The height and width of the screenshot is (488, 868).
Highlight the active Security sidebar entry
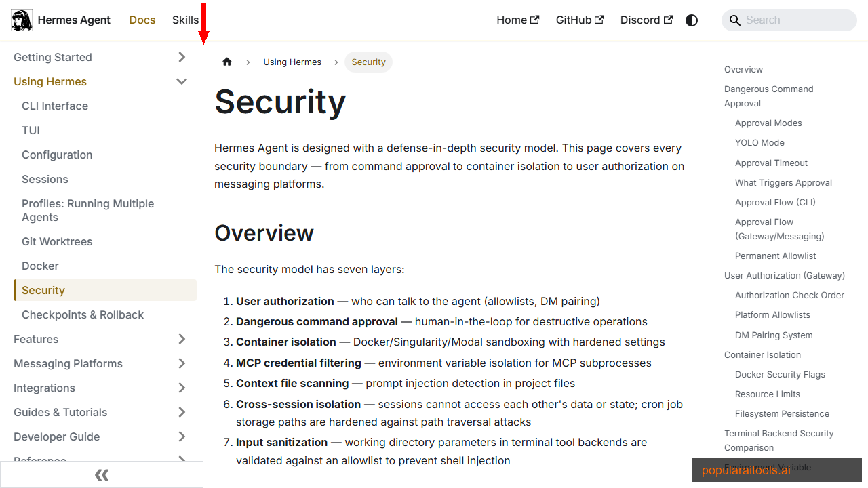pos(43,290)
